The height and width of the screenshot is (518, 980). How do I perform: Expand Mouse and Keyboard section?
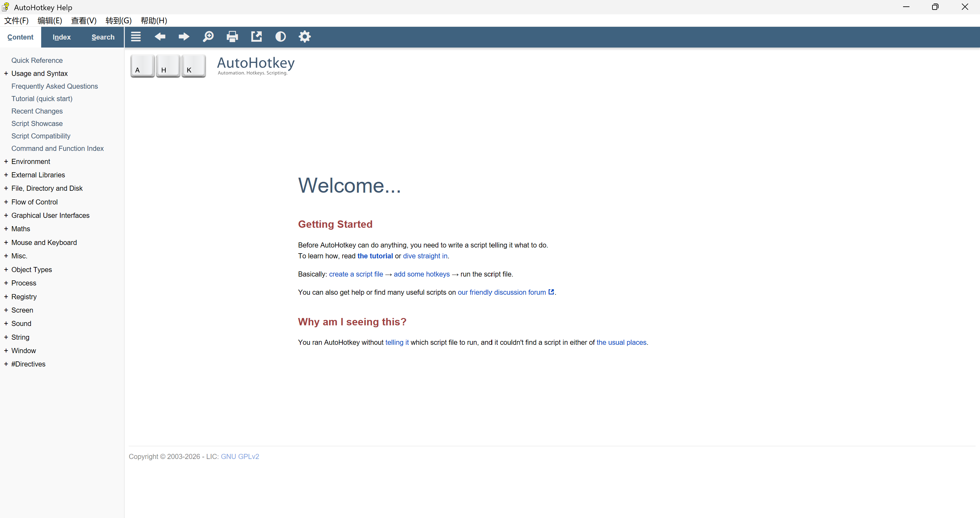[6, 242]
